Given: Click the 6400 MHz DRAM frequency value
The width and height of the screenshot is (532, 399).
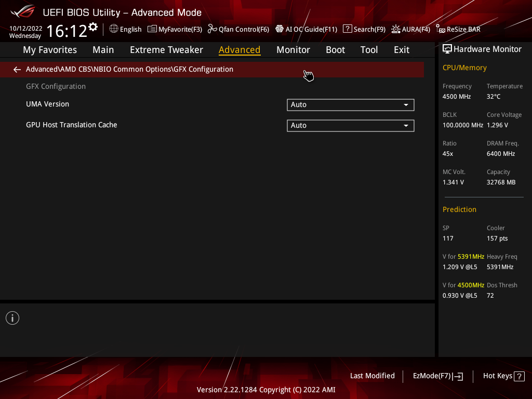Looking at the screenshot, I should 501,154.
